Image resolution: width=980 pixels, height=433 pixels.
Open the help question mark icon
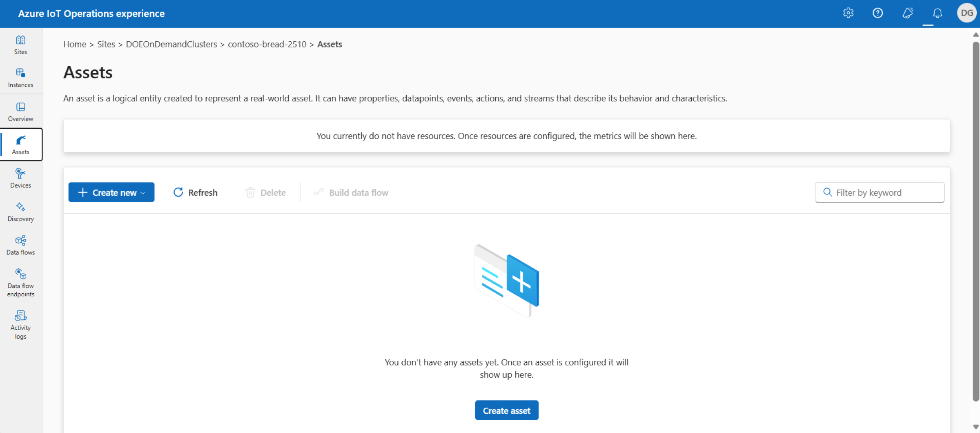[x=878, y=13]
